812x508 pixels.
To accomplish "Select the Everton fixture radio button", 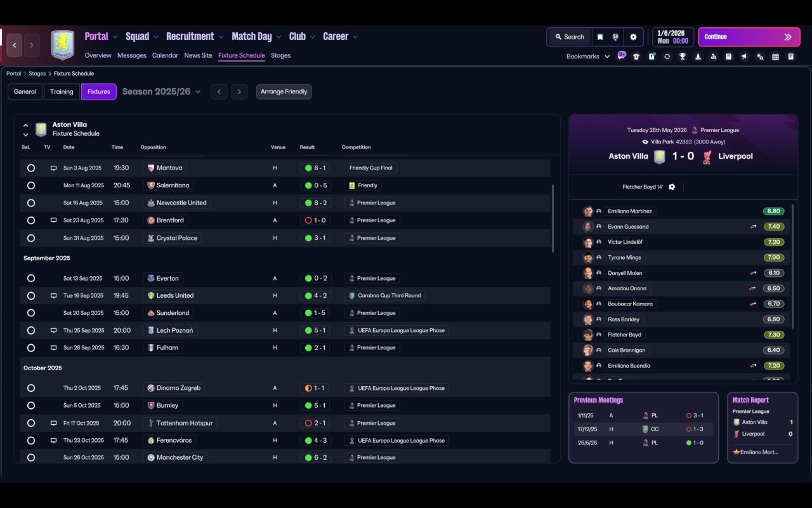I will click(31, 278).
